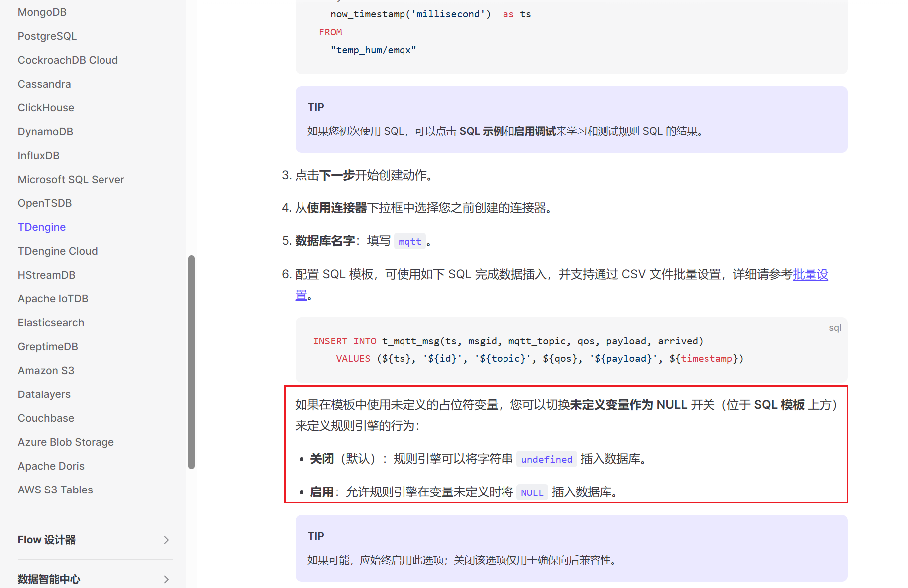
Task: Click the bold 使用连接器 text
Action: pyautogui.click(x=337, y=208)
